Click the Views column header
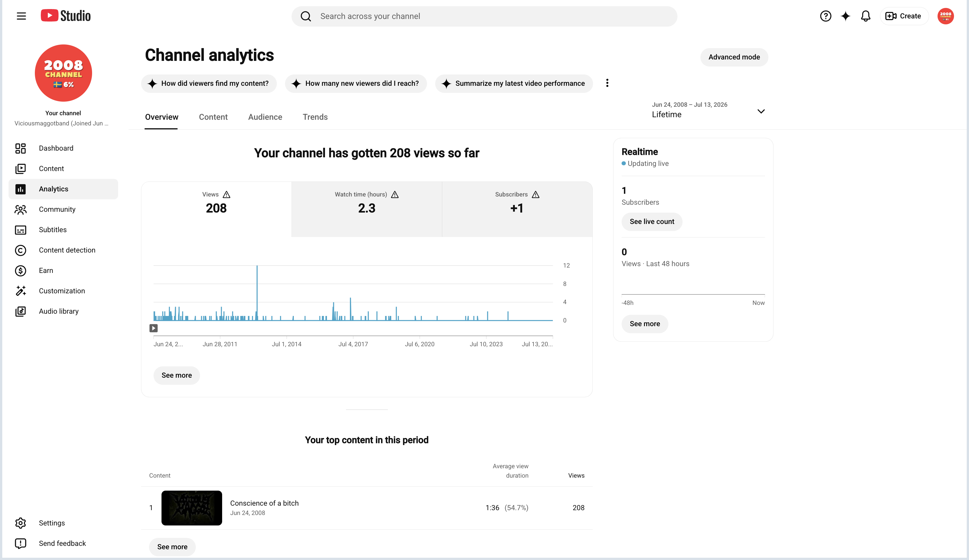The height and width of the screenshot is (560, 969). point(576,476)
